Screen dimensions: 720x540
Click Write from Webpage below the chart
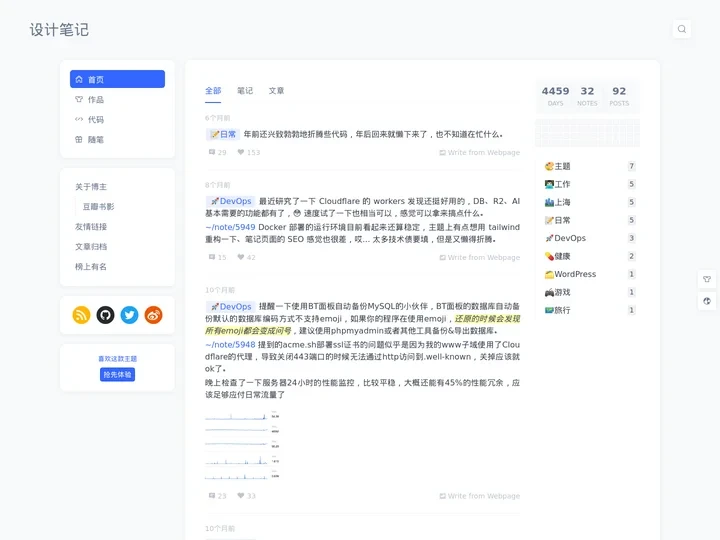coord(479,496)
